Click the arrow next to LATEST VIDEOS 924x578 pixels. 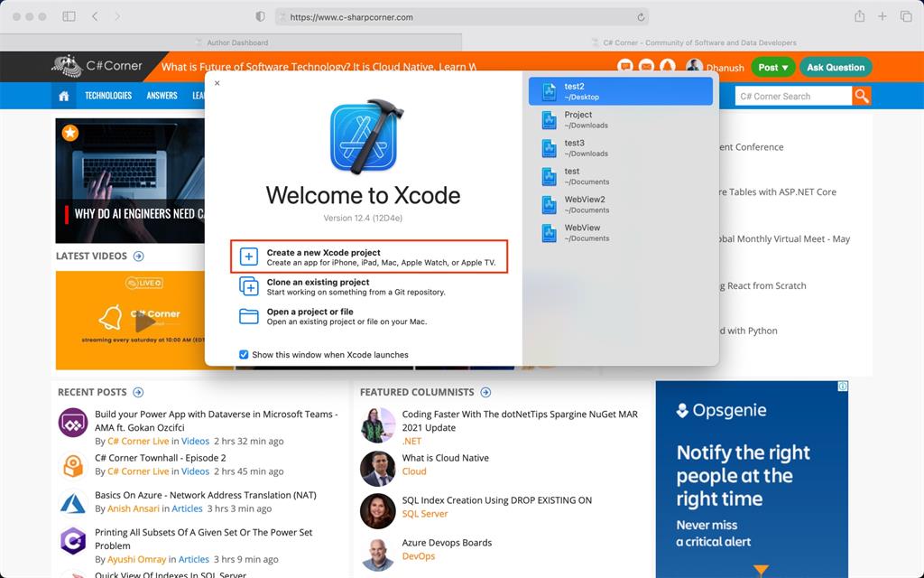tap(138, 256)
